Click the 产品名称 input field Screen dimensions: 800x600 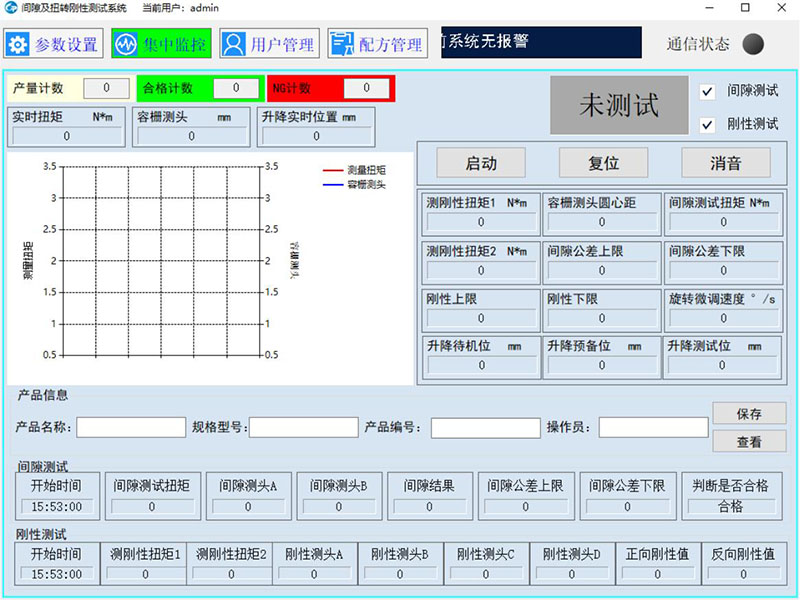tap(130, 428)
